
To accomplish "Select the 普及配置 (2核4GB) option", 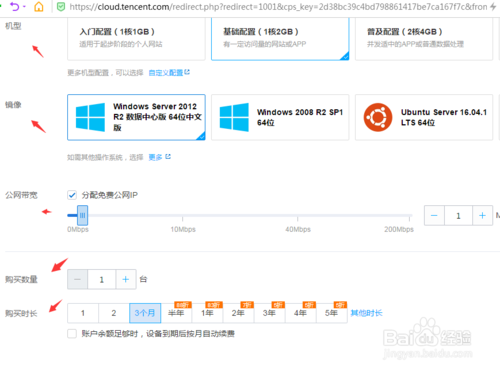I will click(x=424, y=38).
